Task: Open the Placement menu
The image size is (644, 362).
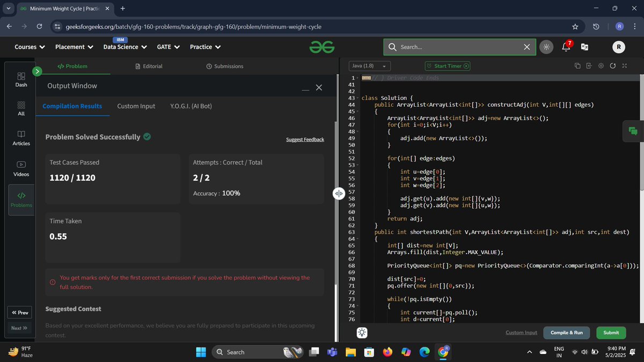Action: click(74, 47)
